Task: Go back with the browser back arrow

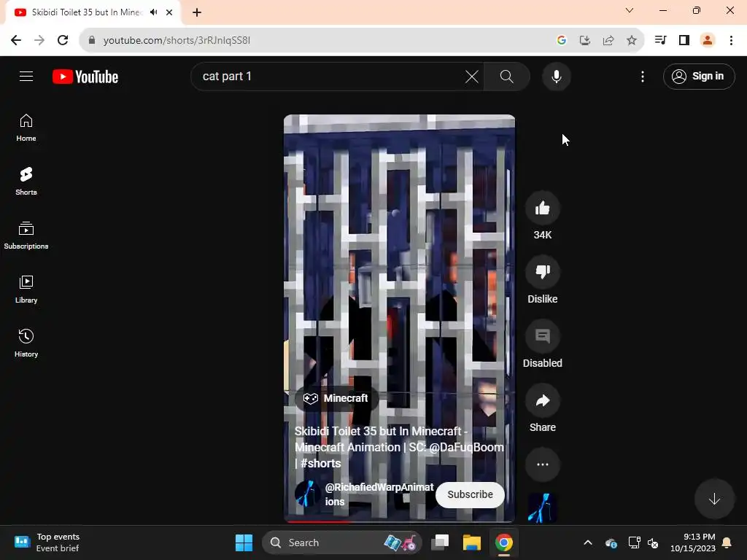Action: tap(16, 40)
